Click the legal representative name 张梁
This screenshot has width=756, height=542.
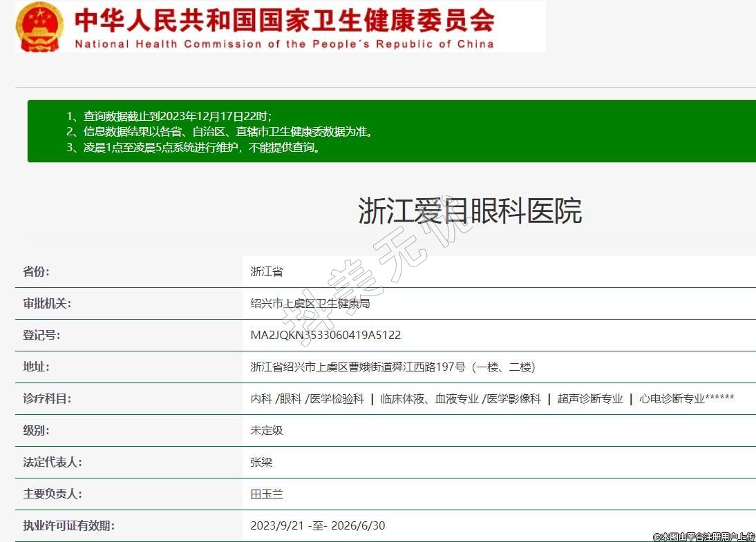(x=261, y=462)
